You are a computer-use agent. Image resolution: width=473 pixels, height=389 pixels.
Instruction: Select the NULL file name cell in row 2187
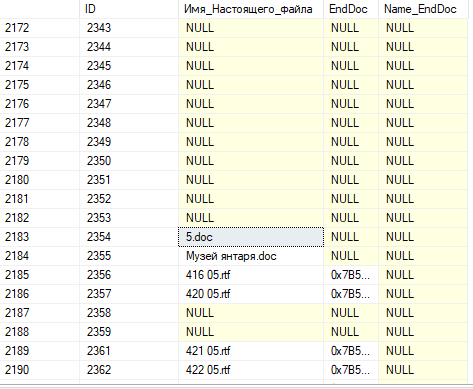click(251, 313)
